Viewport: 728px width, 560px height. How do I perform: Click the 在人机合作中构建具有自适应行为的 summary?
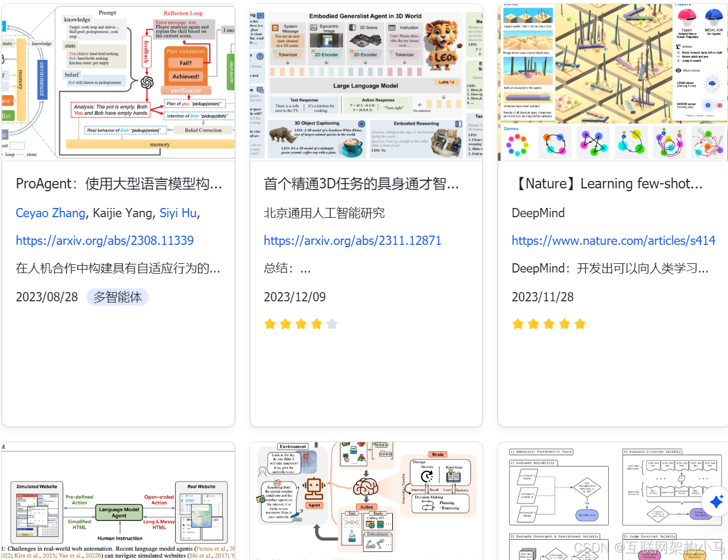pyautogui.click(x=118, y=268)
